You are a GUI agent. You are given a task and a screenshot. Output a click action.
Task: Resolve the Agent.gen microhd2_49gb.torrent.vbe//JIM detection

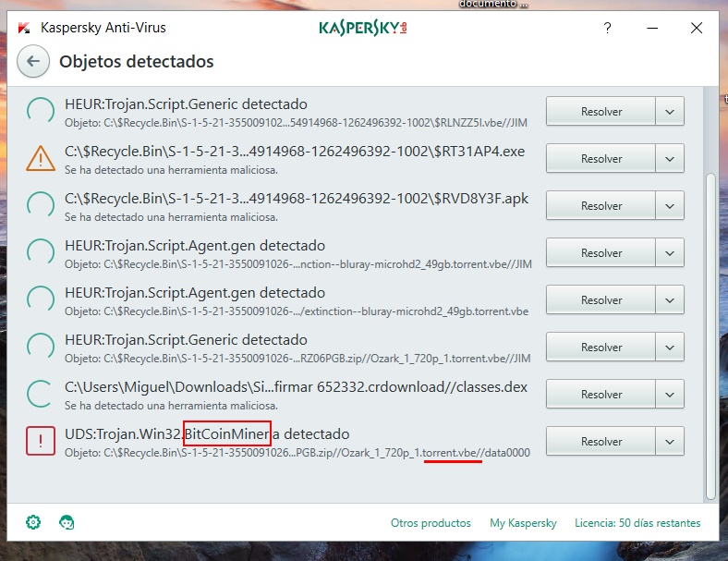[x=601, y=252]
